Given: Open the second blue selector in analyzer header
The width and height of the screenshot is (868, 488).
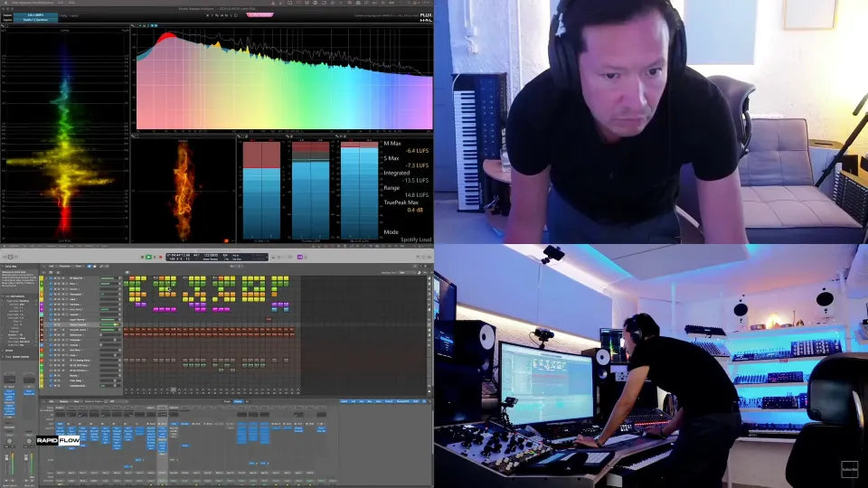Looking at the screenshot, I should point(34,20).
